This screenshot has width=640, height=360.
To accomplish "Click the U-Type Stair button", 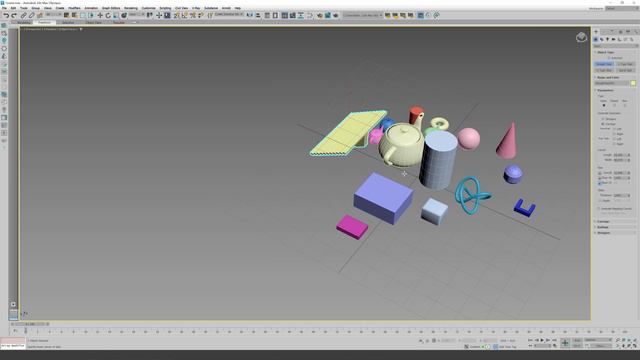I will (604, 70).
